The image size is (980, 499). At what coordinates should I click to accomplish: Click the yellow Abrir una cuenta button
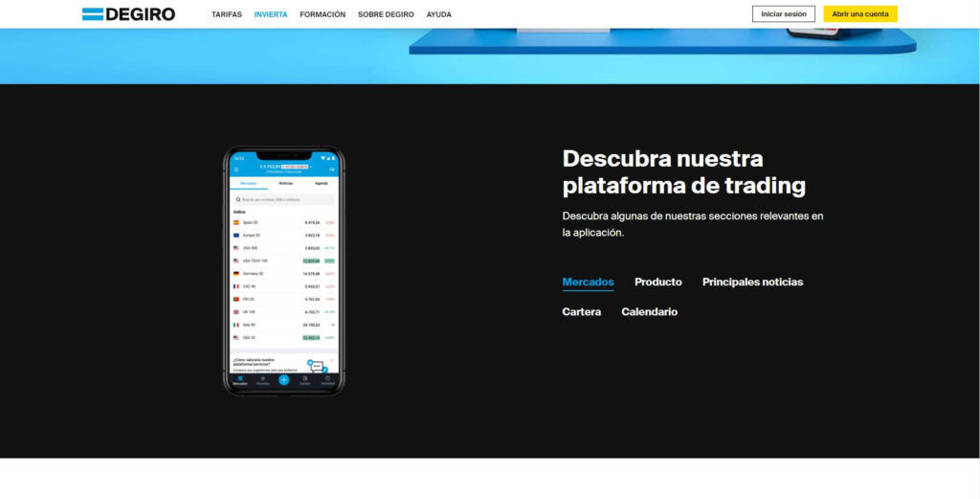click(860, 13)
